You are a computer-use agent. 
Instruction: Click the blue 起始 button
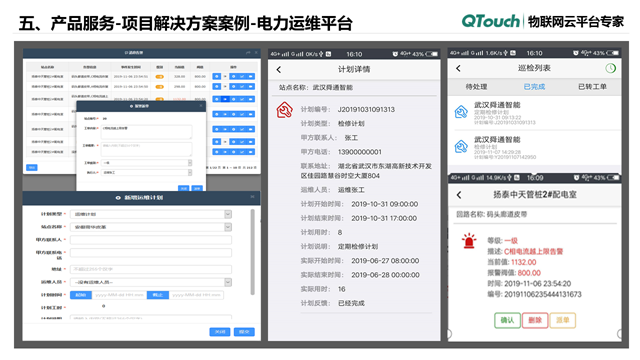coord(81,295)
